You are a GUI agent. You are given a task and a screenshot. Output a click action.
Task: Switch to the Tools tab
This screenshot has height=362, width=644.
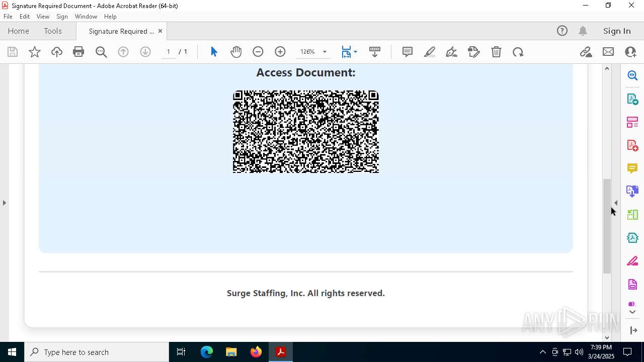tap(53, 31)
